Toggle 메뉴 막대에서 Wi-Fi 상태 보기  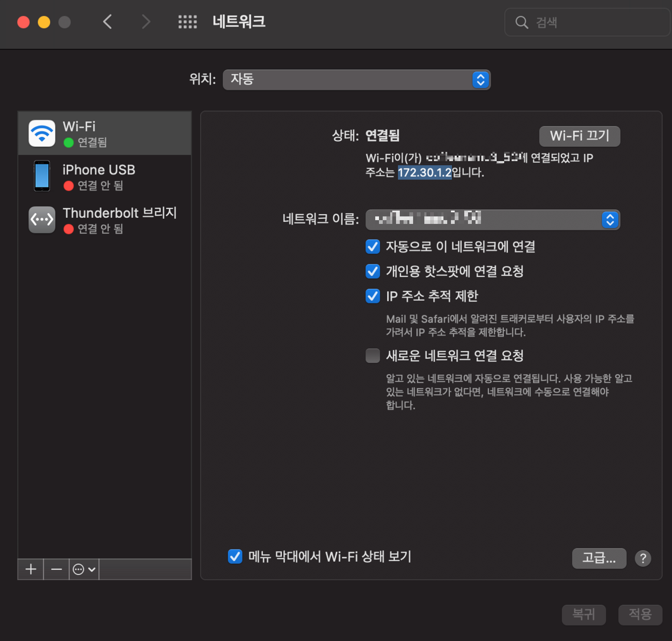(235, 557)
